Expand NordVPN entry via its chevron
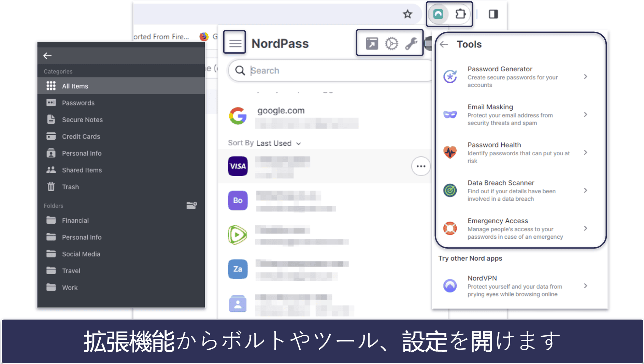Viewport: 644px width, 364px height. pos(586,285)
